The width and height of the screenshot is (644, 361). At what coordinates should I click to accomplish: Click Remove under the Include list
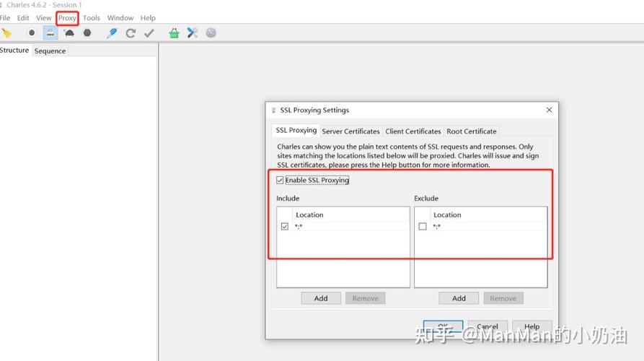click(365, 298)
